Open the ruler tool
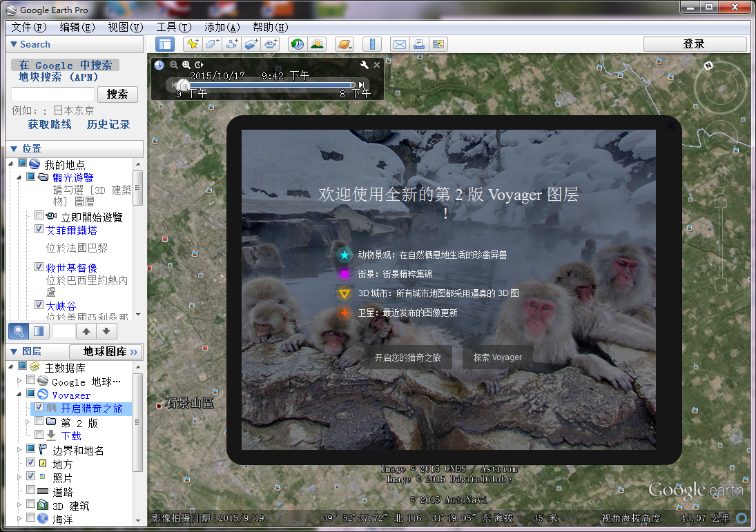Image resolution: width=756 pixels, height=532 pixels. [x=371, y=44]
